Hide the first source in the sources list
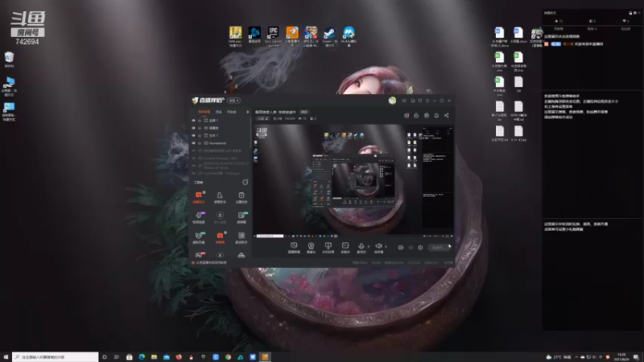644x362 pixels. (x=193, y=121)
